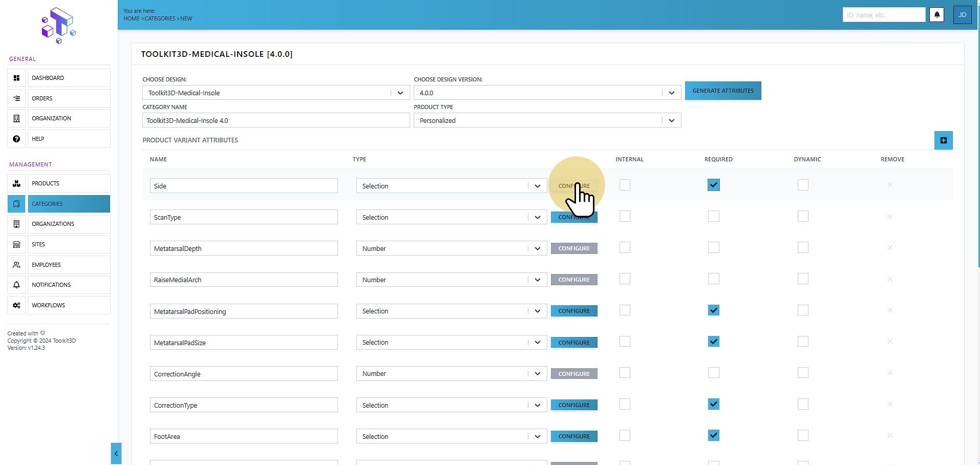Collapse the sidebar with the arrow tab
This screenshot has width=980, height=465.
coord(116,453)
